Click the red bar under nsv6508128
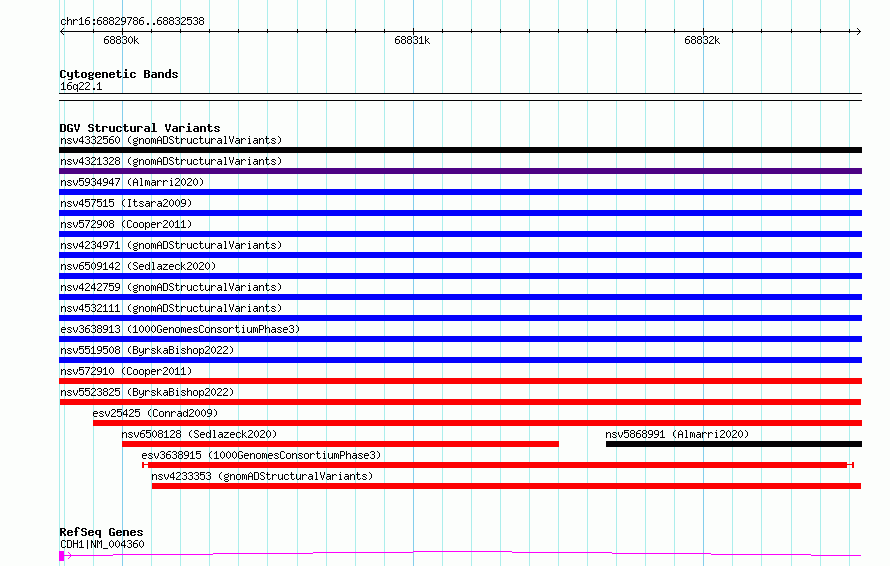The height and width of the screenshot is (566, 890). 340,444
